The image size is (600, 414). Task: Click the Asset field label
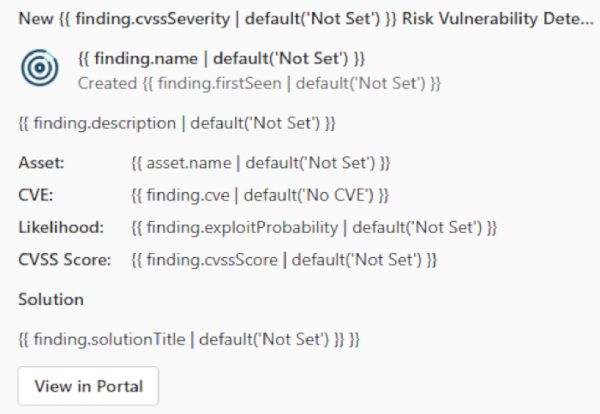(x=41, y=162)
